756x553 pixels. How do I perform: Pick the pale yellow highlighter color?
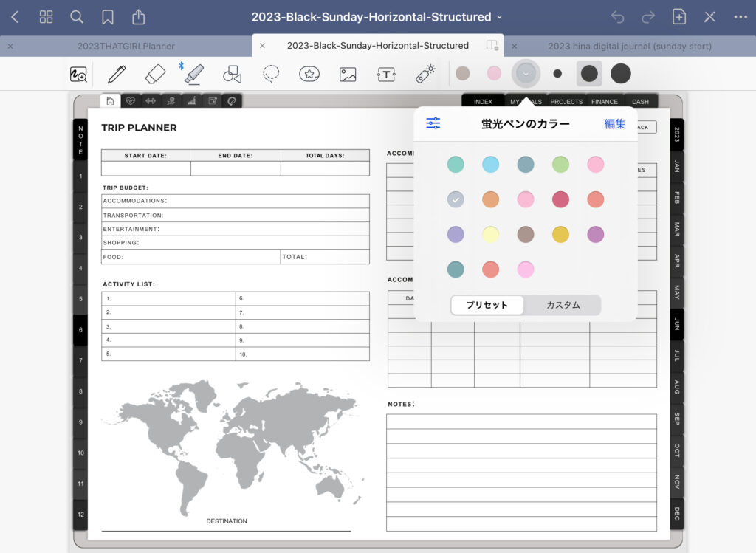(490, 234)
